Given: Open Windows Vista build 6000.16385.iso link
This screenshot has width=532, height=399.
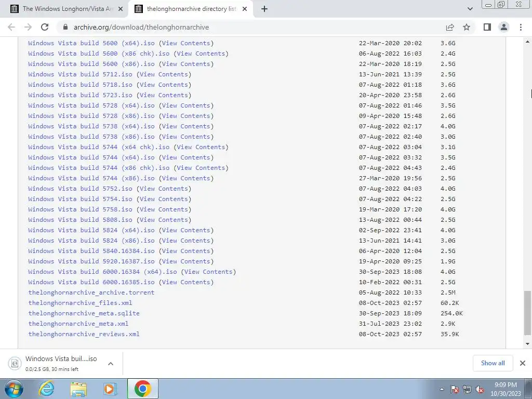Looking at the screenshot, I should coord(91,282).
